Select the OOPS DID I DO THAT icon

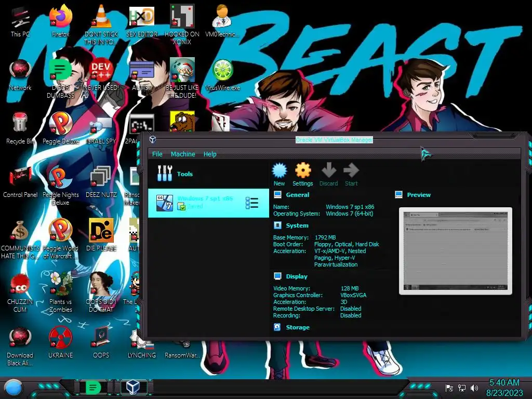(101, 292)
